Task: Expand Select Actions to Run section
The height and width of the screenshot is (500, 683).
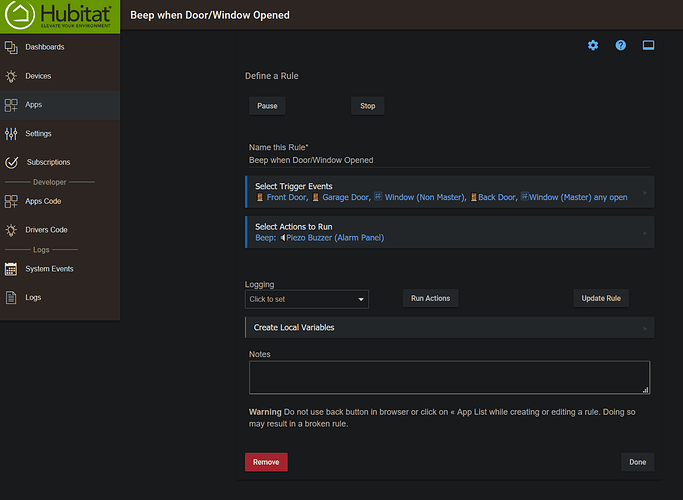Action: coord(449,232)
